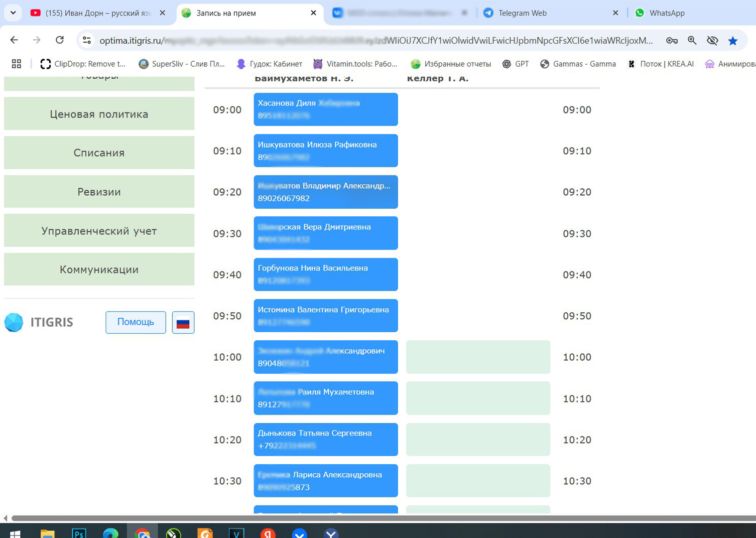Image resolution: width=756 pixels, height=538 pixels.
Task: Bookmark page using the star icon
Action: click(x=733, y=41)
